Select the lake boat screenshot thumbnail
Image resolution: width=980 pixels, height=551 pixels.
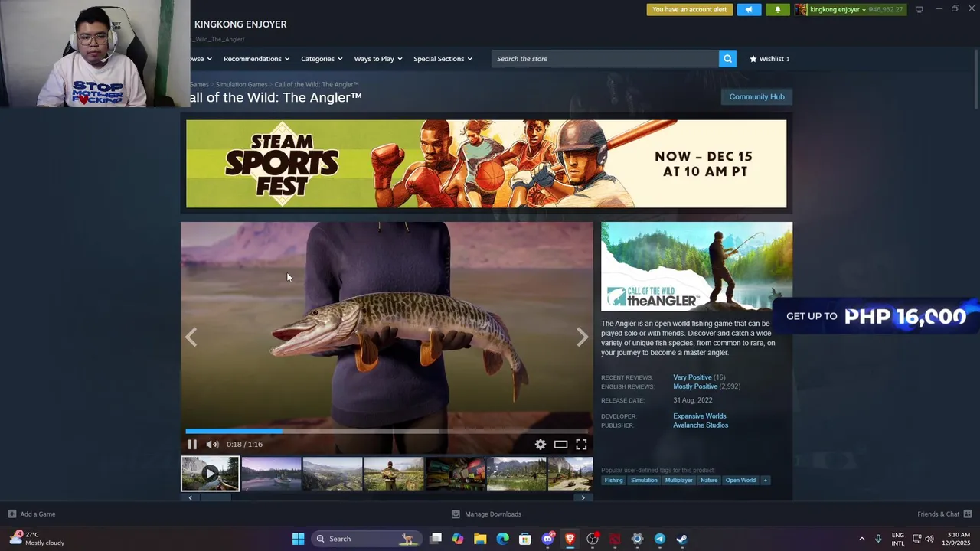(271, 474)
